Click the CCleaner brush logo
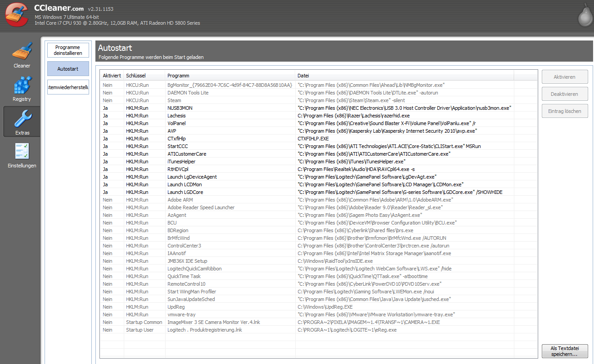This screenshot has height=364, width=594. pos(16,15)
